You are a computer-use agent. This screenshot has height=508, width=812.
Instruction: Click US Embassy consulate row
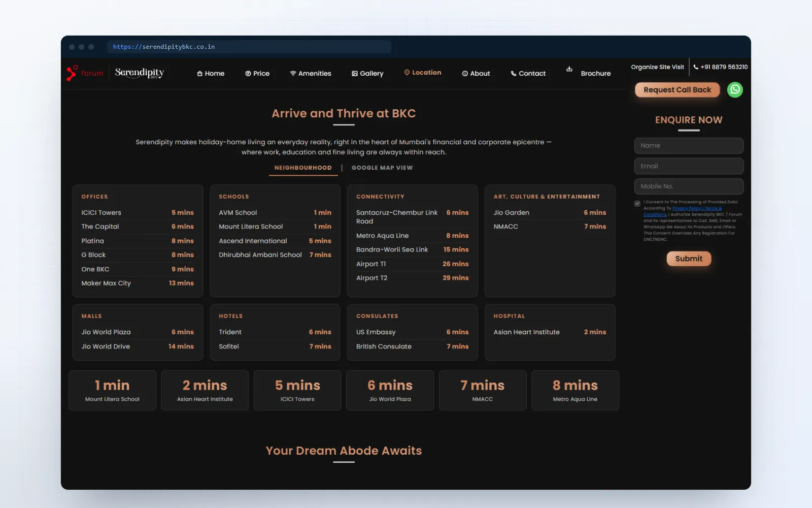413,332
